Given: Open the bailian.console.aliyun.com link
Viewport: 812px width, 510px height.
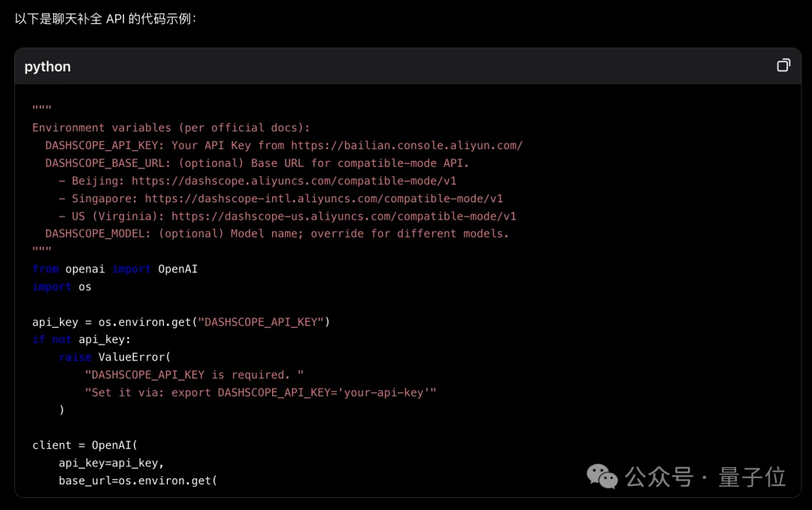Looking at the screenshot, I should click(406, 145).
